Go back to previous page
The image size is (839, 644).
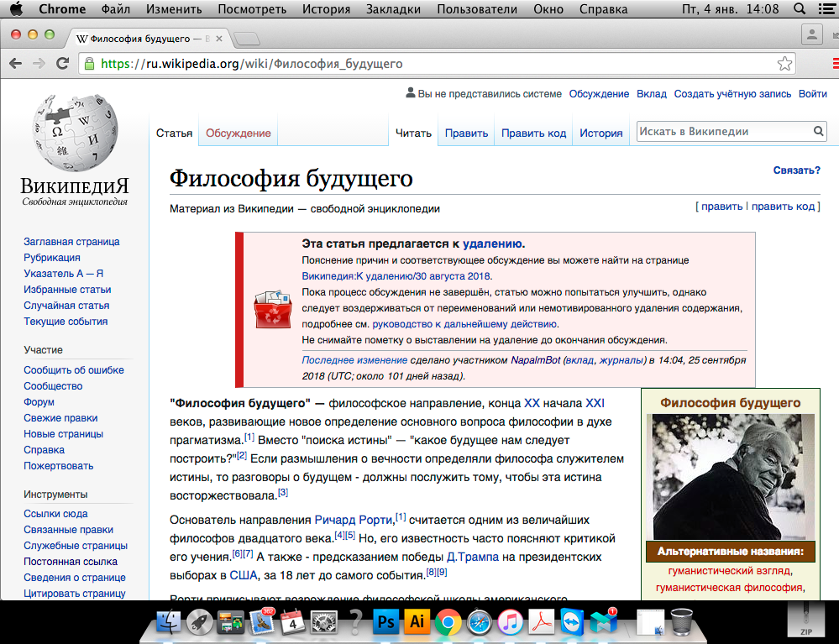tap(15, 64)
